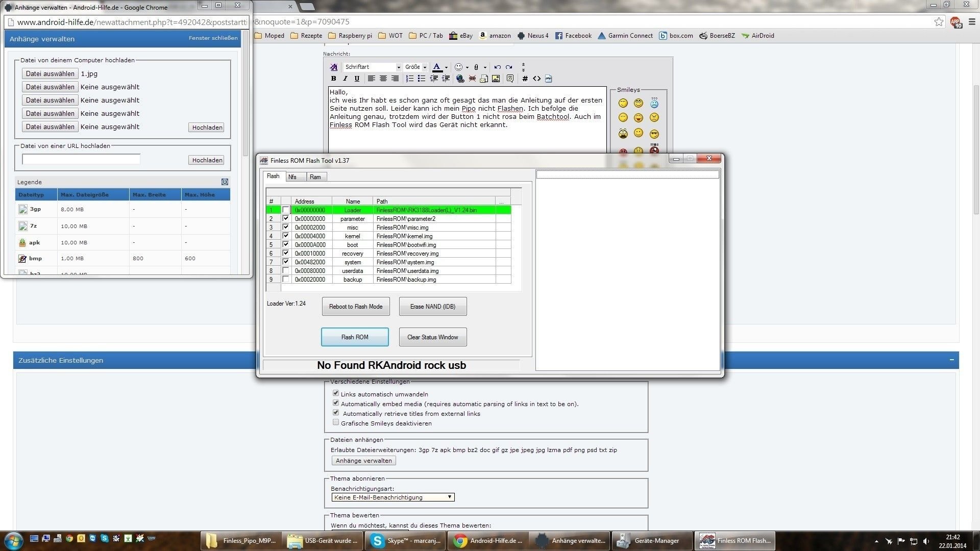Screen dimensions: 980x551
Task: Increase indent in the message editor
Action: pos(446,79)
